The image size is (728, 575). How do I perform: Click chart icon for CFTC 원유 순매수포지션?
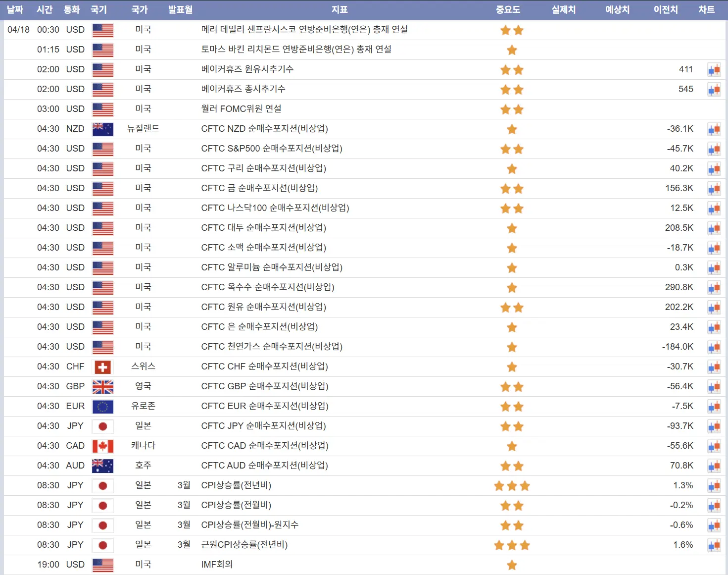(x=714, y=308)
